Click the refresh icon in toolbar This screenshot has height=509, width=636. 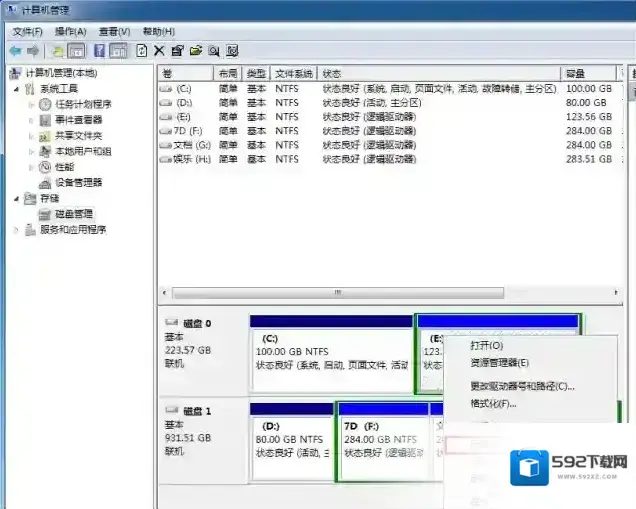[141, 50]
